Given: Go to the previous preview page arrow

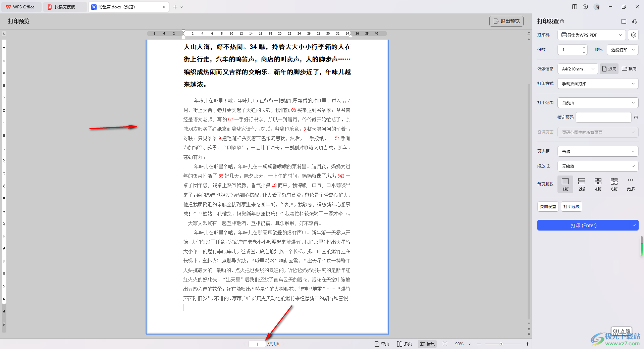Looking at the screenshot, I should (244, 344).
